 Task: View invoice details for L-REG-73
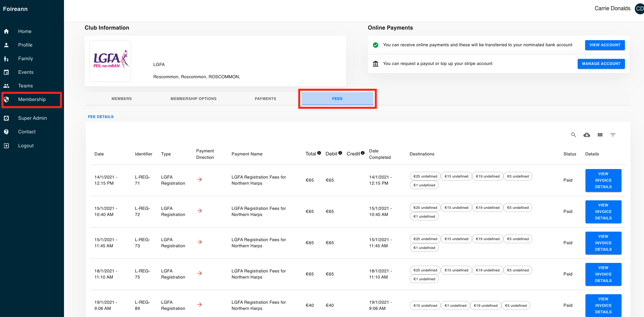603,243
